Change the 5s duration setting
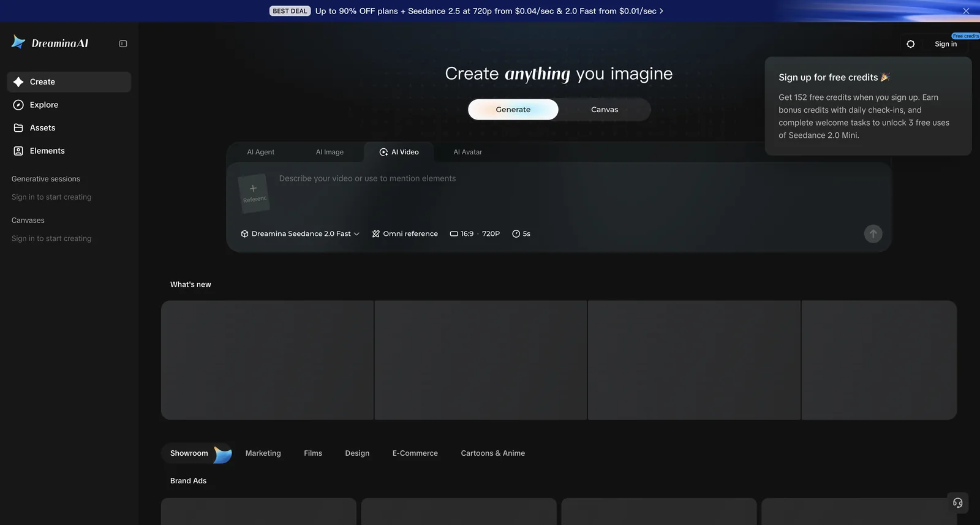This screenshot has width=980, height=525. [521, 234]
